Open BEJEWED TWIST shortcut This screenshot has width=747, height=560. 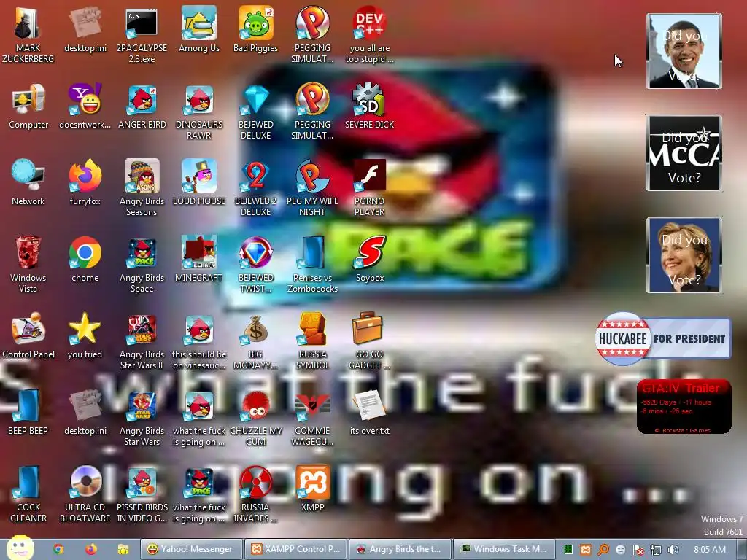point(256,264)
